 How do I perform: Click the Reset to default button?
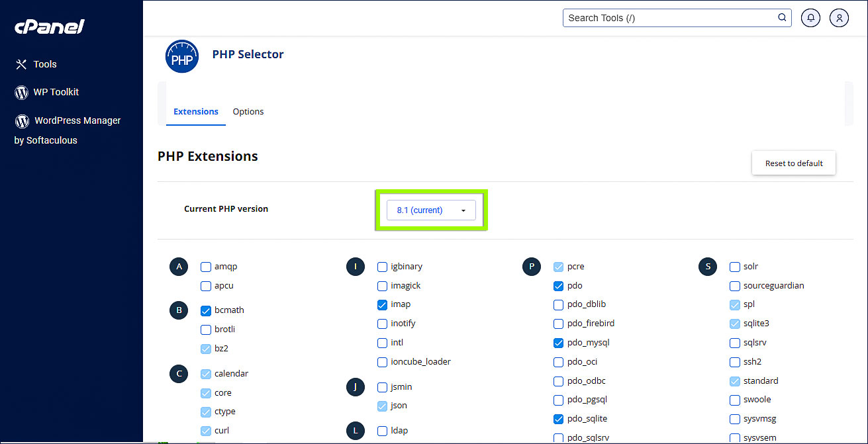[793, 163]
